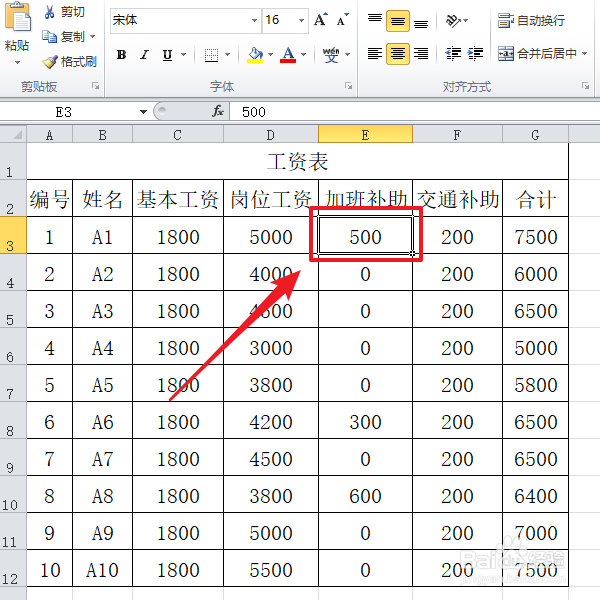Click the Name Box showing E3

69,112
